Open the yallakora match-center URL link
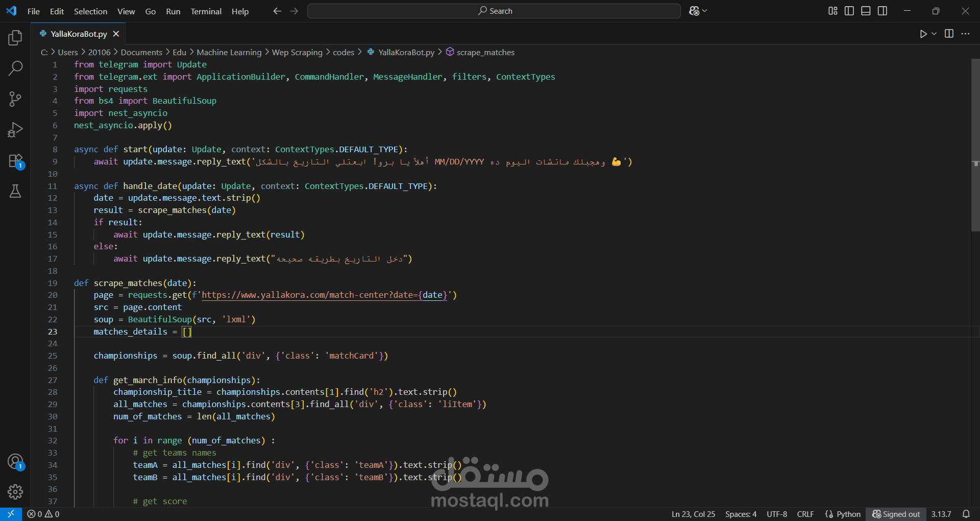Image resolution: width=980 pixels, height=521 pixels. 325,295
